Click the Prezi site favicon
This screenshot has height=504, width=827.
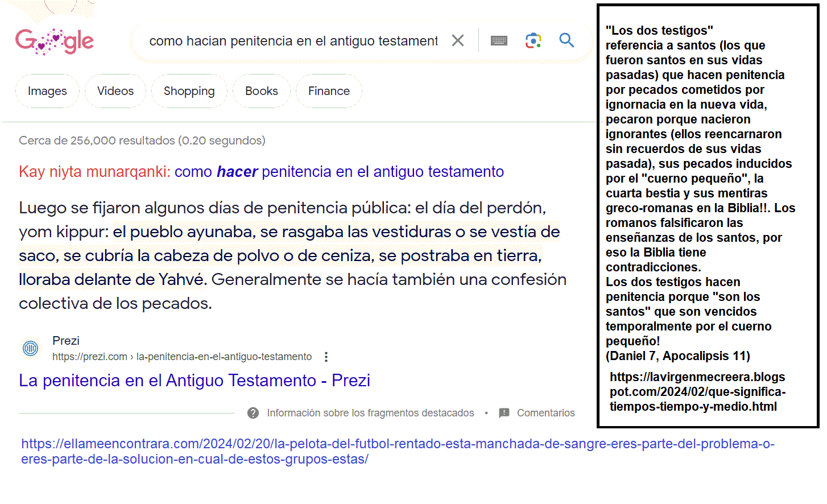30,348
